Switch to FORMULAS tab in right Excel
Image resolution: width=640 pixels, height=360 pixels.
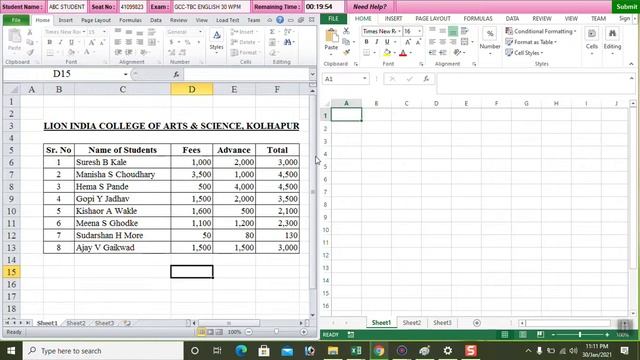(478, 19)
